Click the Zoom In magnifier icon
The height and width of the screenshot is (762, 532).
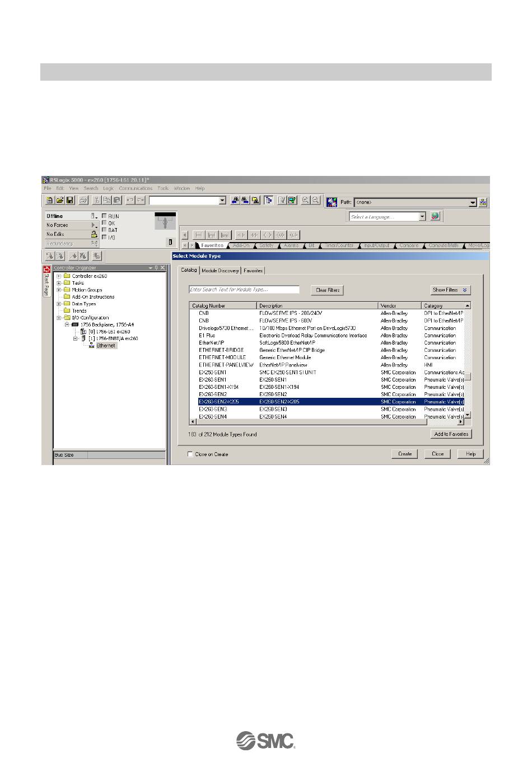pyautogui.click(x=306, y=200)
